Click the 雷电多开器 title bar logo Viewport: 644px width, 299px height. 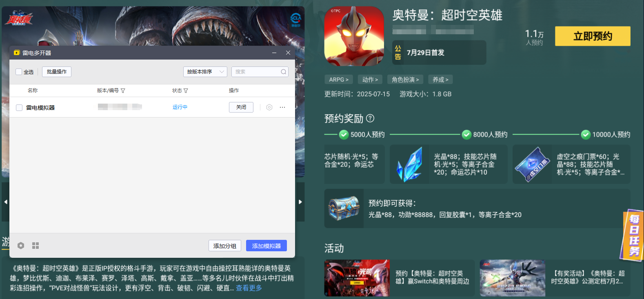pyautogui.click(x=17, y=53)
